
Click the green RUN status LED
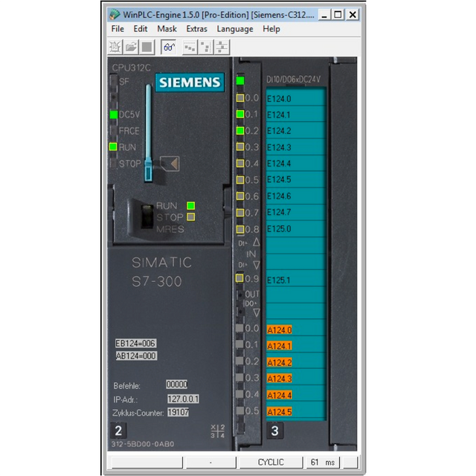(113, 147)
